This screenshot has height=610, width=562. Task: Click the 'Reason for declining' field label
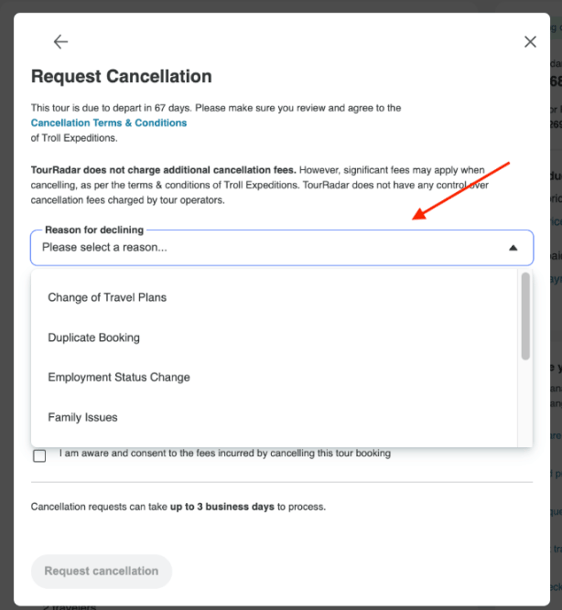[95, 230]
